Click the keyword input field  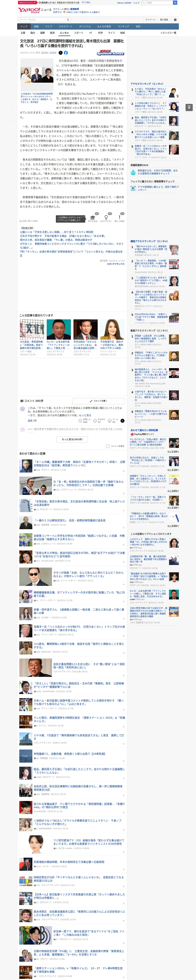pyautogui.click(x=42, y=19)
